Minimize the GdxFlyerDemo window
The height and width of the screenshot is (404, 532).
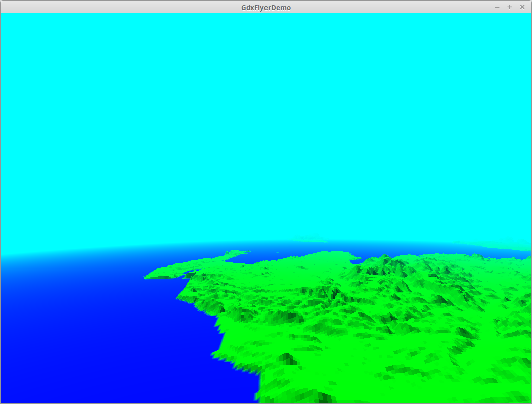pyautogui.click(x=497, y=7)
